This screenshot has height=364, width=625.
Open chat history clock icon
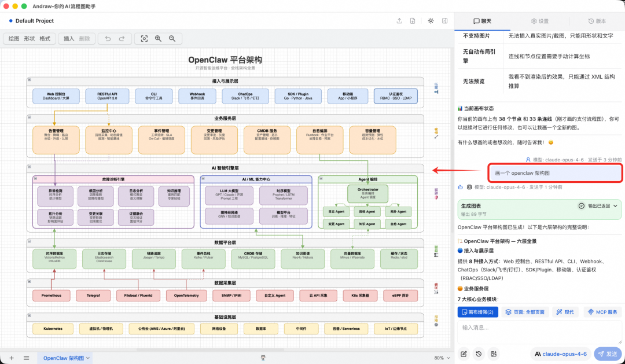[x=479, y=354]
